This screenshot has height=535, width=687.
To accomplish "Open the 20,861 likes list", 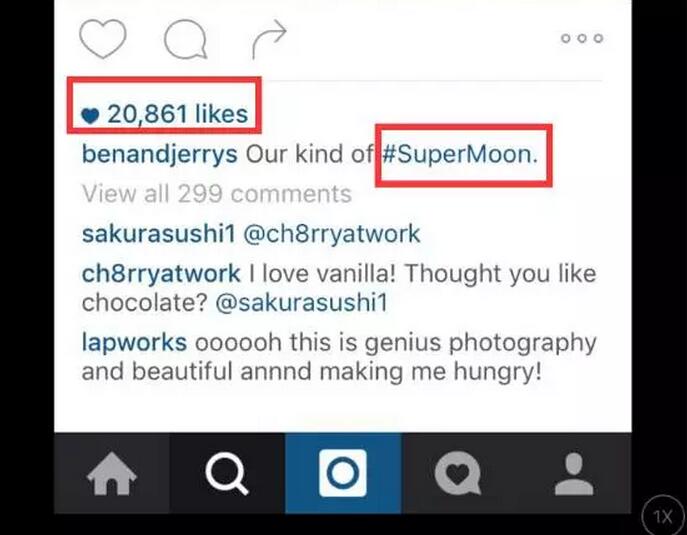I will (177, 115).
